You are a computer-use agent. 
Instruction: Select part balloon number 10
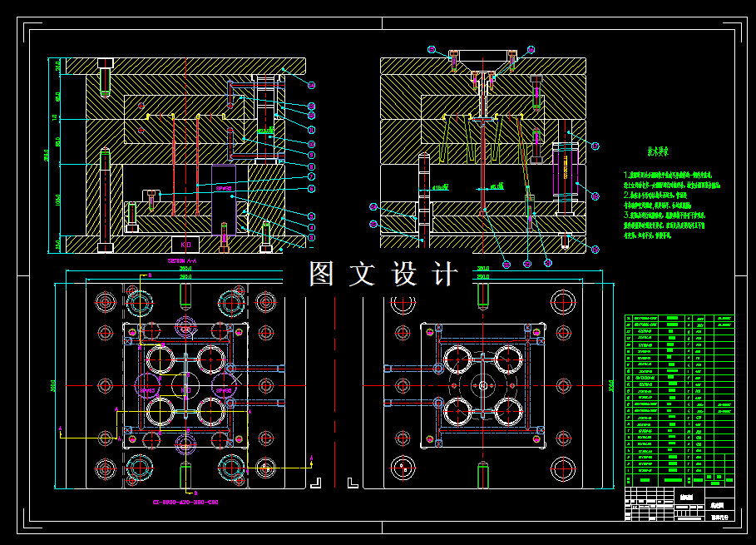coord(311,144)
